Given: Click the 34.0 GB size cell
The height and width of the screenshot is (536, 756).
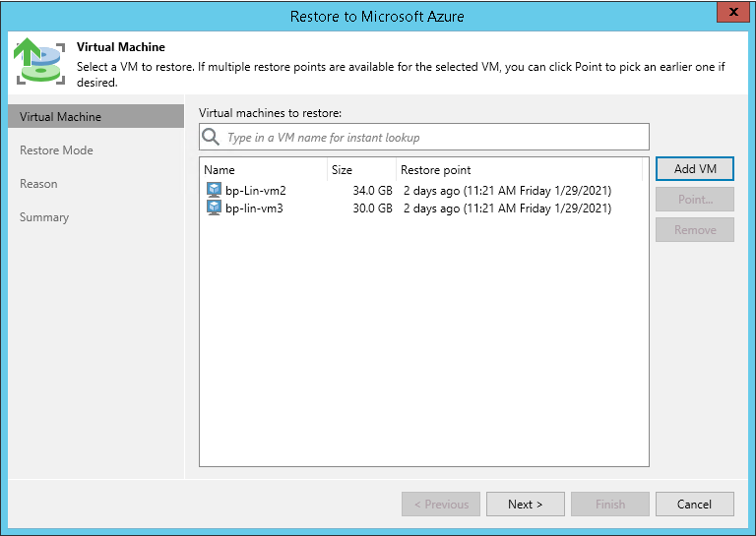Looking at the screenshot, I should pos(372,190).
